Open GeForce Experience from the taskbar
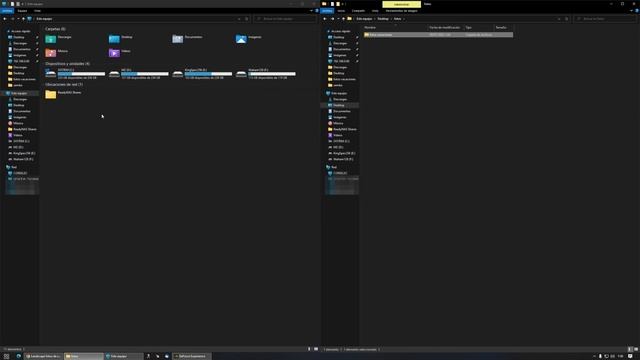640x360 pixels. (191, 356)
